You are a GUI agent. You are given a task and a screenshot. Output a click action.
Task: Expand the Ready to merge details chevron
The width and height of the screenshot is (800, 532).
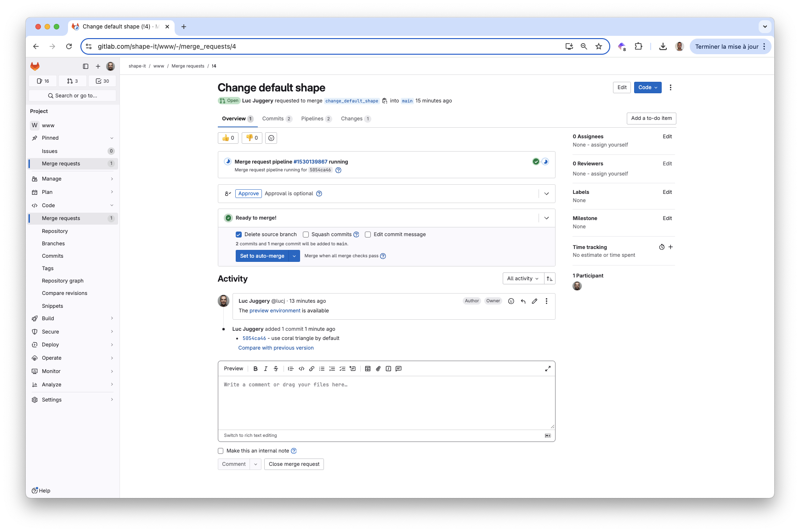546,218
